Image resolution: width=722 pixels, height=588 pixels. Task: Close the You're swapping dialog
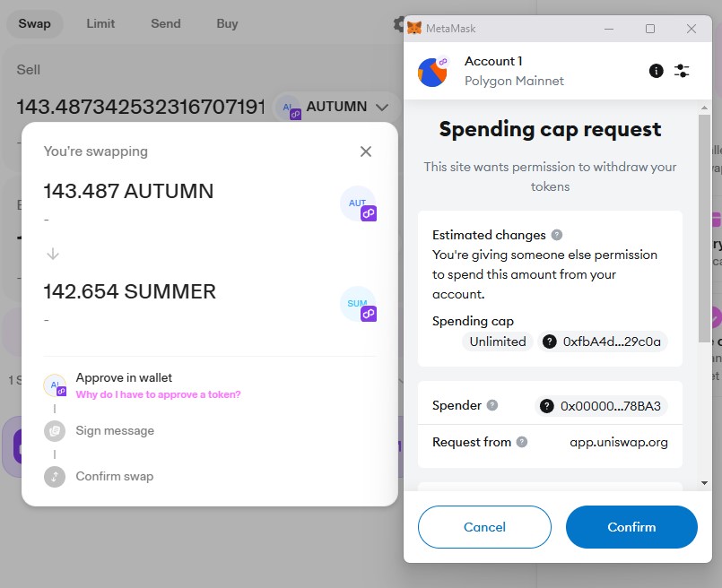click(365, 151)
